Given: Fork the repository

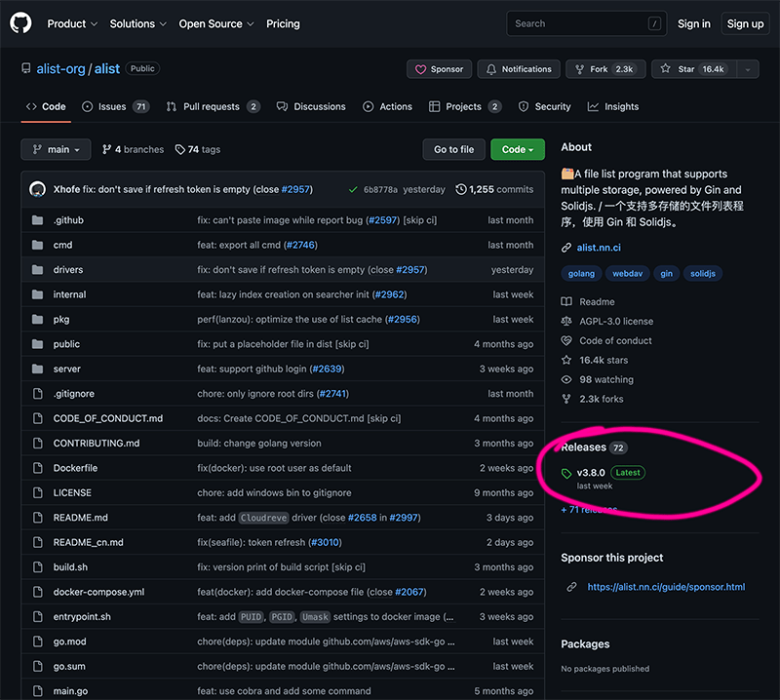Looking at the screenshot, I should click(605, 69).
